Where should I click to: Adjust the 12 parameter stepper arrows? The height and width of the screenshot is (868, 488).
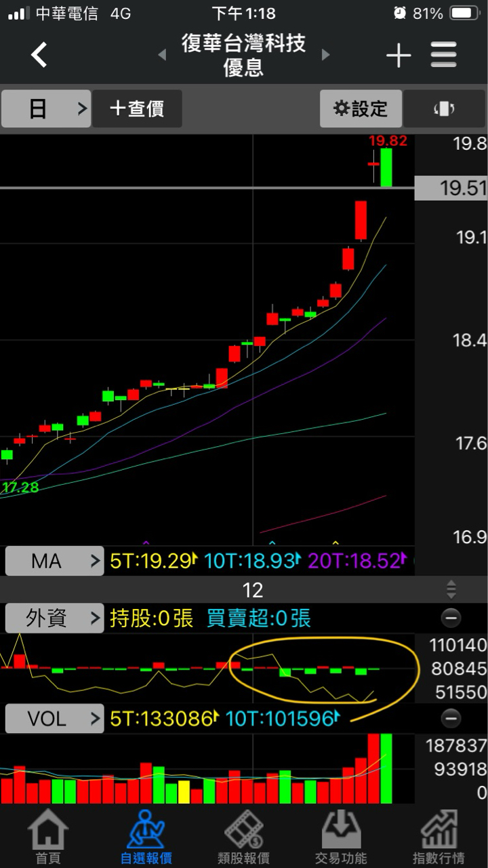(451, 590)
